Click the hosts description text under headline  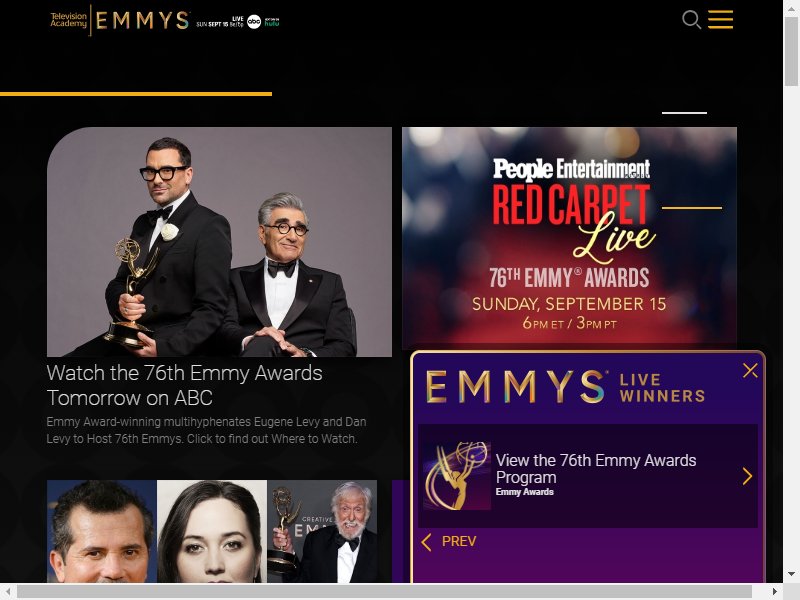(206, 430)
